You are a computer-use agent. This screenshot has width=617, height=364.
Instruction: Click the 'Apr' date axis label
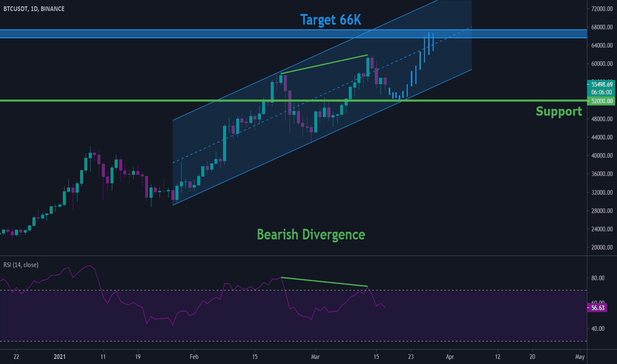click(x=450, y=357)
